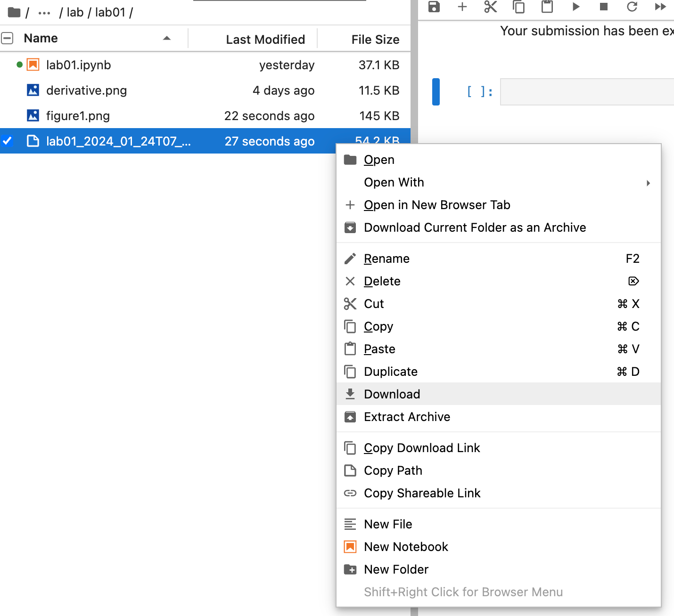This screenshot has height=616, width=674.
Task: Click the copy cells icon
Action: pyautogui.click(x=518, y=7)
